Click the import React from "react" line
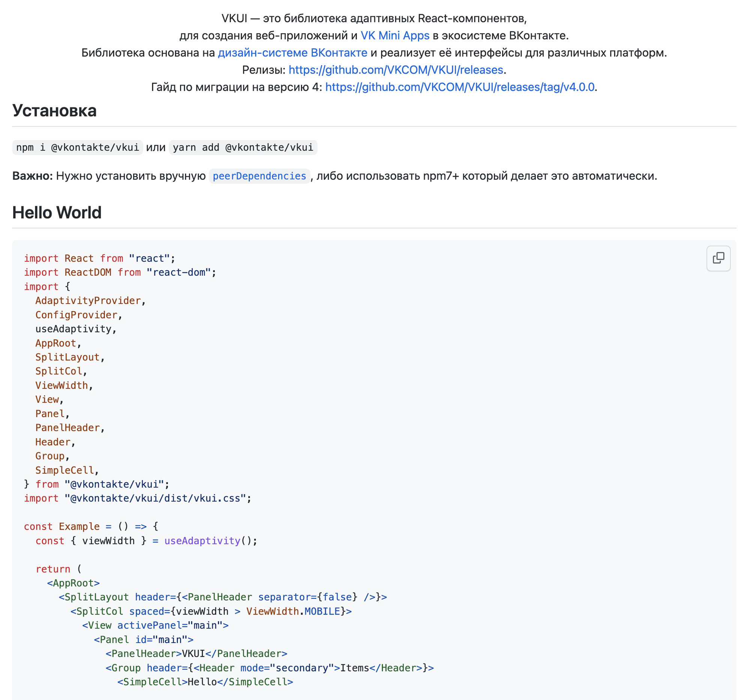The width and height of the screenshot is (750, 700). [100, 258]
